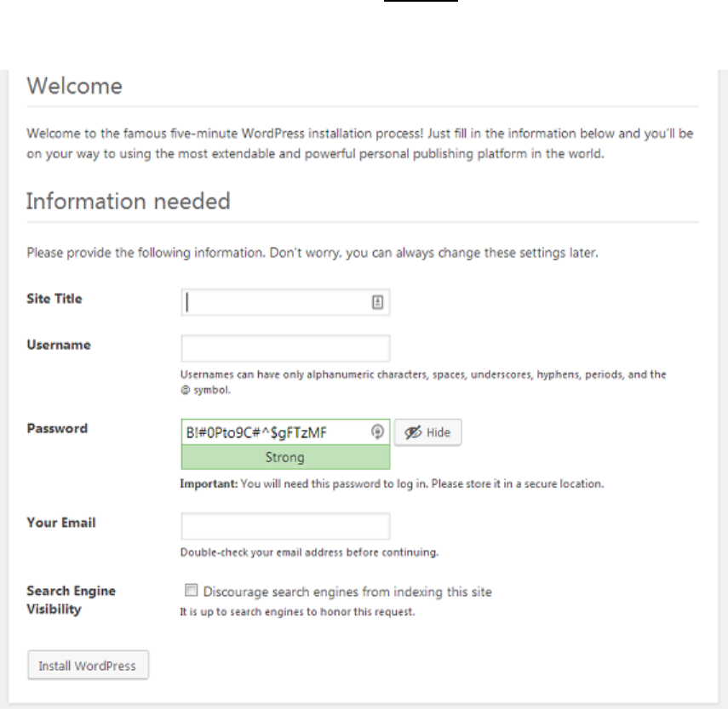Image resolution: width=728 pixels, height=709 pixels.
Task: Click 'It is up to search engines to honor this request.' note
Action: (x=297, y=612)
